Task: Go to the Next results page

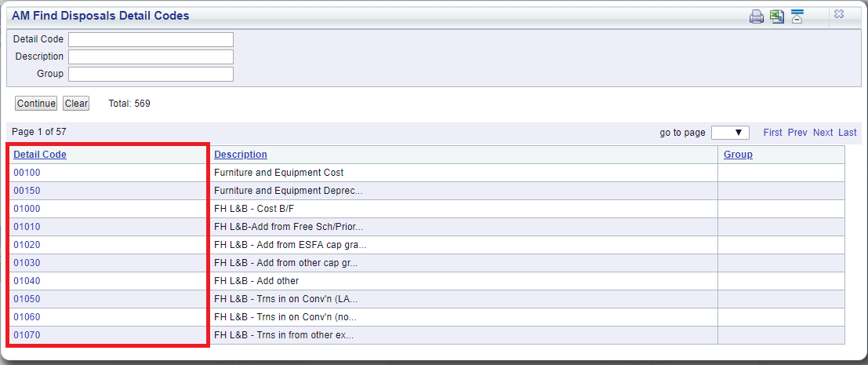Action: [x=823, y=133]
